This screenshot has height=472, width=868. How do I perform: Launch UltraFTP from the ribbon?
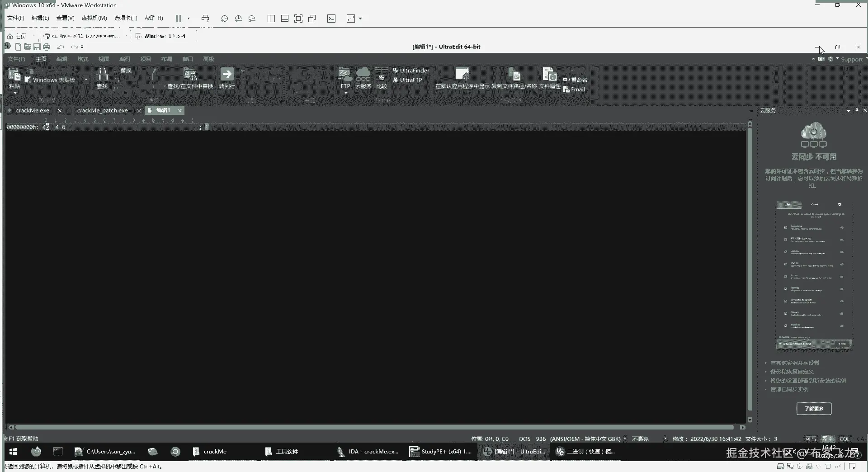coord(407,80)
